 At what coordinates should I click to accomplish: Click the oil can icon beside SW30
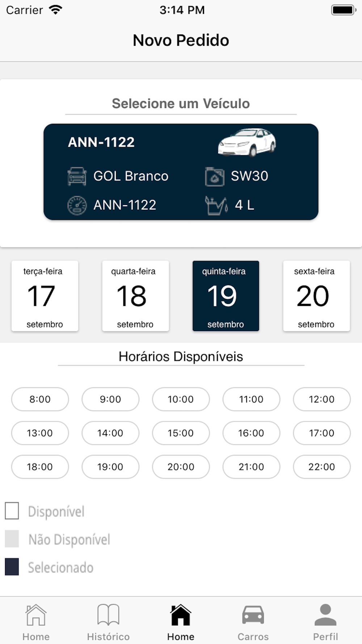coord(215,176)
